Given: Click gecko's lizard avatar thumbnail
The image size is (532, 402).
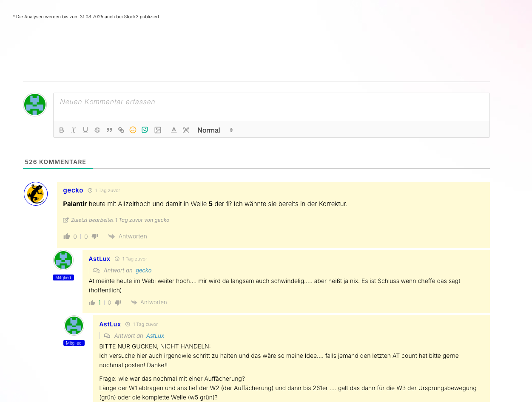Looking at the screenshot, I should (36, 194).
